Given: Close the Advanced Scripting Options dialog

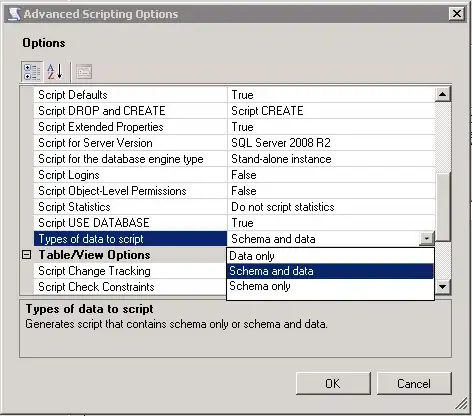Looking at the screenshot, I should 457,14.
